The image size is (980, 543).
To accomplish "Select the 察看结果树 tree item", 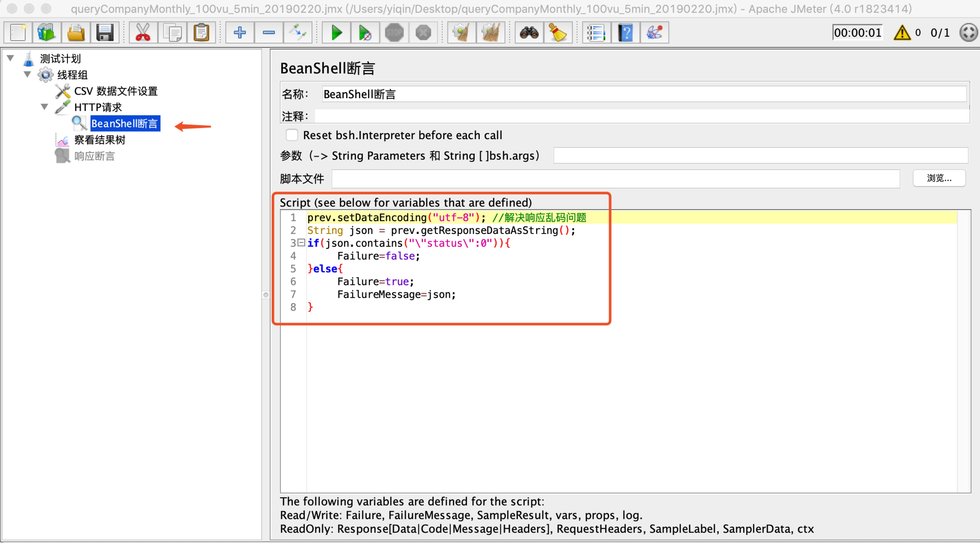I will (x=99, y=140).
